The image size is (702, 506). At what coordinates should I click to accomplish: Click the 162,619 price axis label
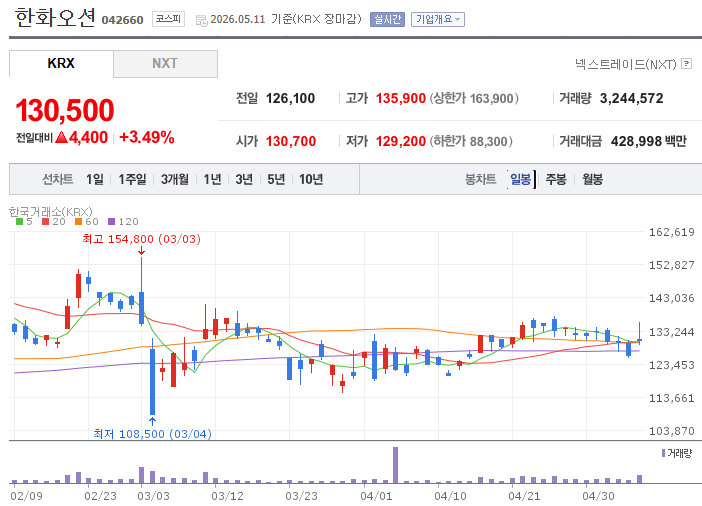pos(672,232)
